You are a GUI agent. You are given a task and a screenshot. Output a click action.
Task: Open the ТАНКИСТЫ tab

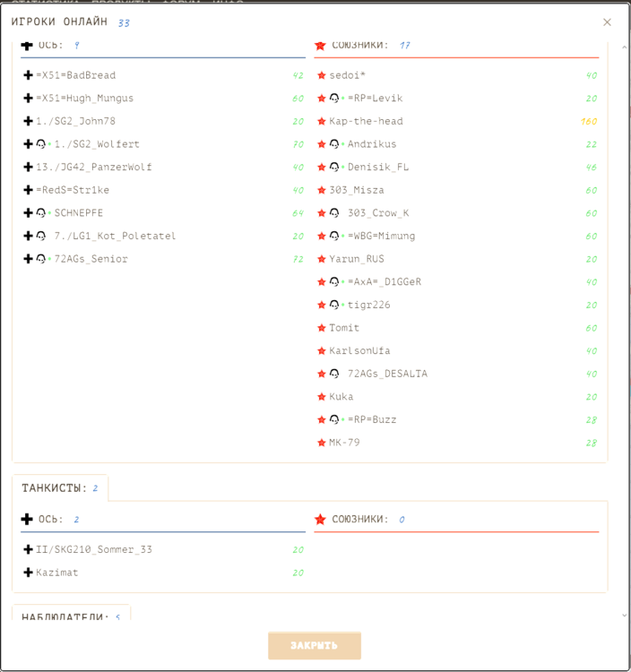(x=60, y=487)
